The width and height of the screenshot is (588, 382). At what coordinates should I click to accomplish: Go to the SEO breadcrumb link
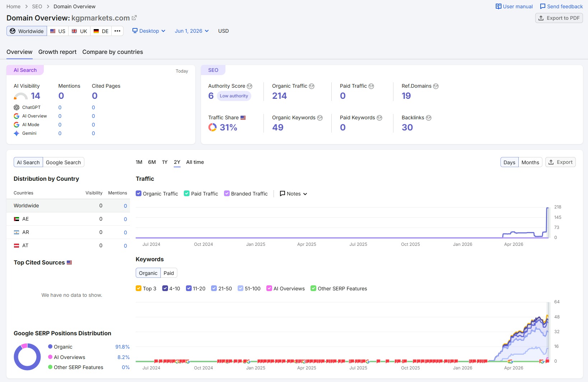click(37, 6)
